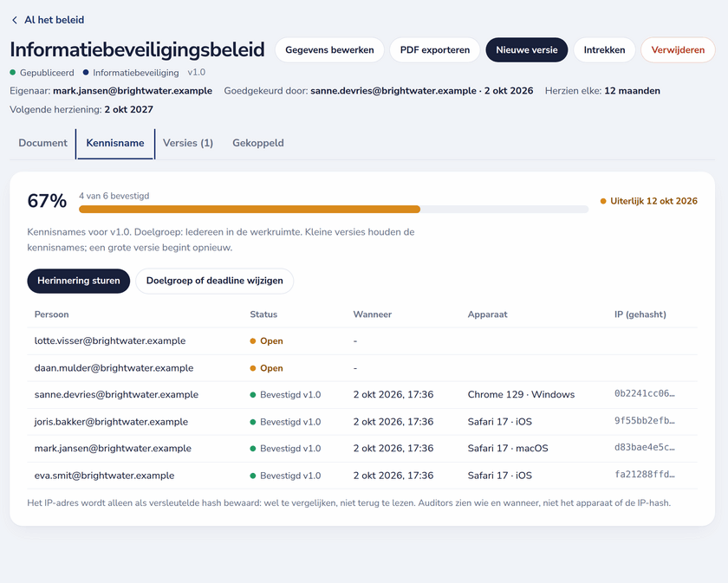728x583 pixels.
Task: Click IP hash fa21288ffd…
Action: click(x=645, y=475)
